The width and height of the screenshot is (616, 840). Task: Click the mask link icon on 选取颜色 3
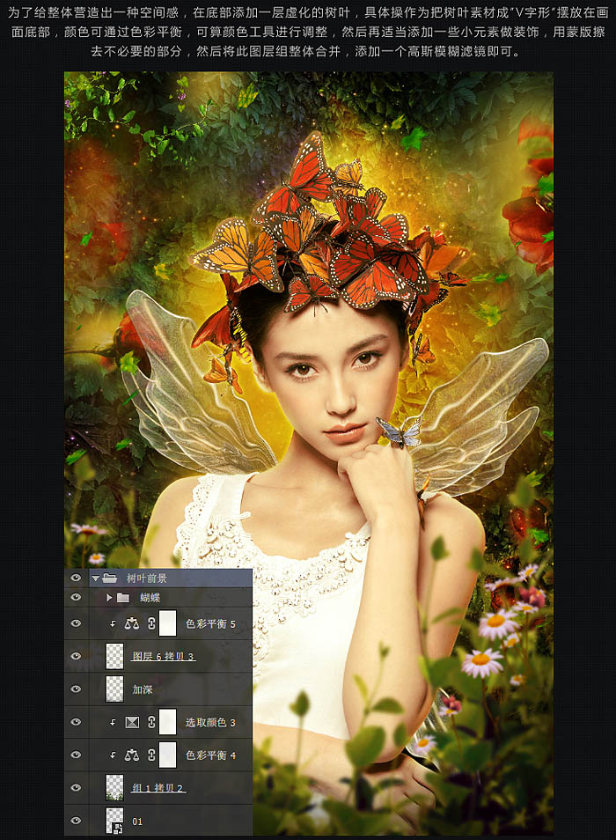click(x=151, y=722)
